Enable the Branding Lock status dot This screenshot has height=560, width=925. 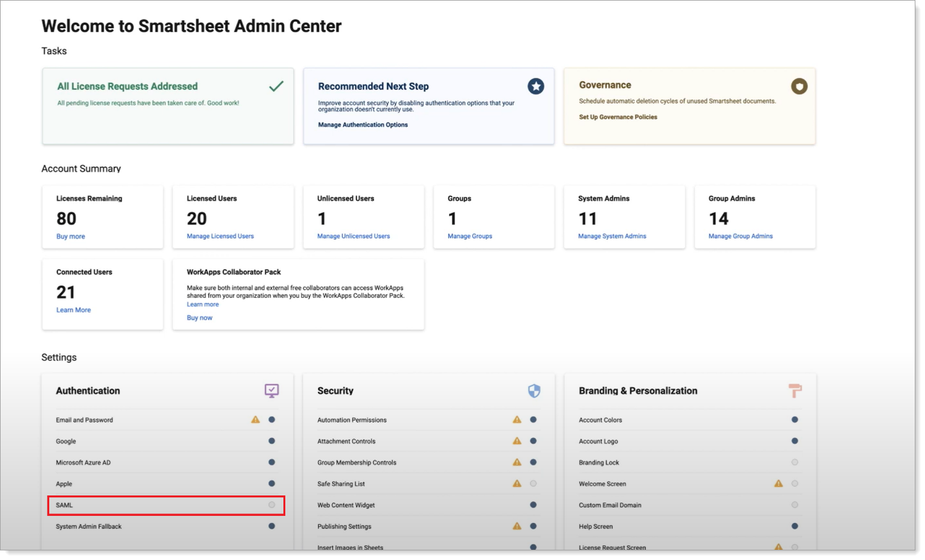[795, 462]
